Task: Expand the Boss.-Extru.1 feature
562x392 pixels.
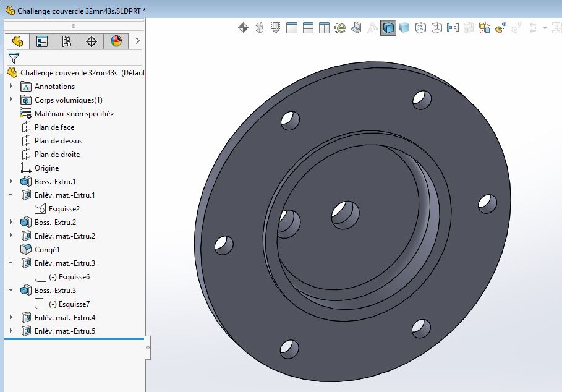Action: 11,182
